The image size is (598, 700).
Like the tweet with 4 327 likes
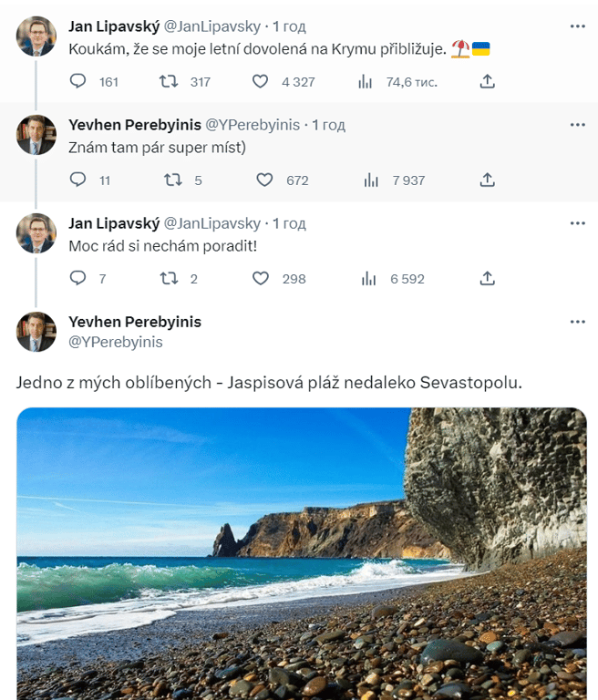(x=261, y=82)
